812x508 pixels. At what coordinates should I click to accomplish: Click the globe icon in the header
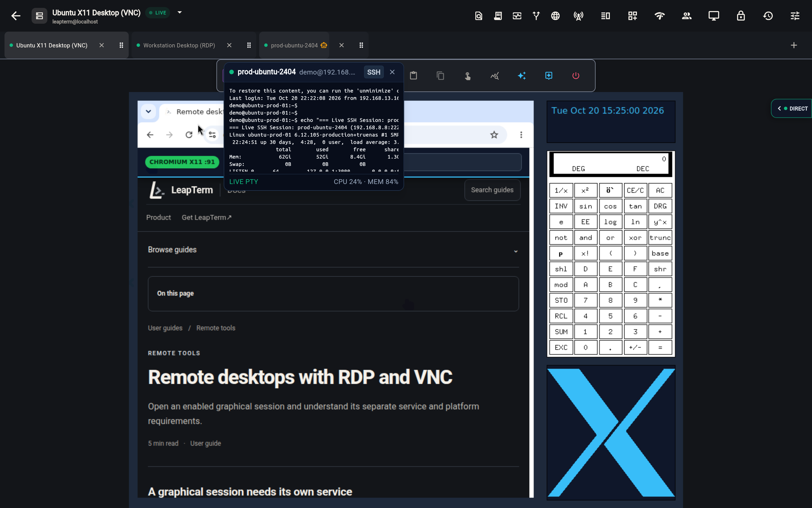(555, 16)
